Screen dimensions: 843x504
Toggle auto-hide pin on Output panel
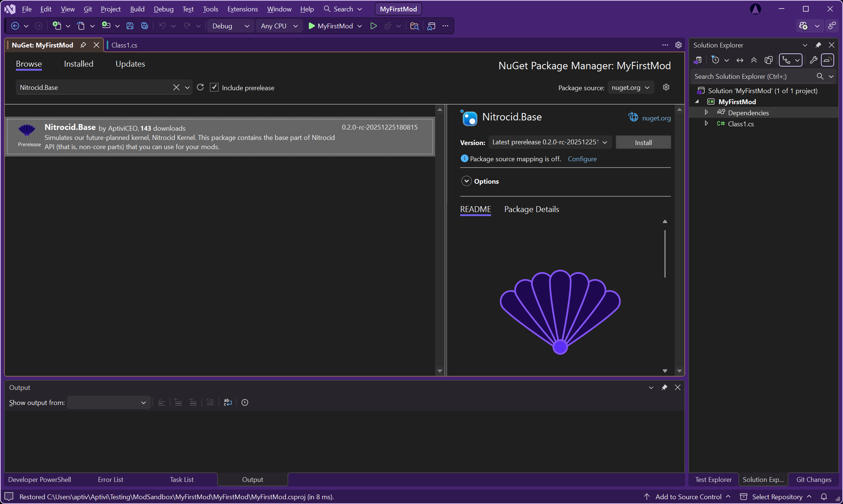coord(664,387)
